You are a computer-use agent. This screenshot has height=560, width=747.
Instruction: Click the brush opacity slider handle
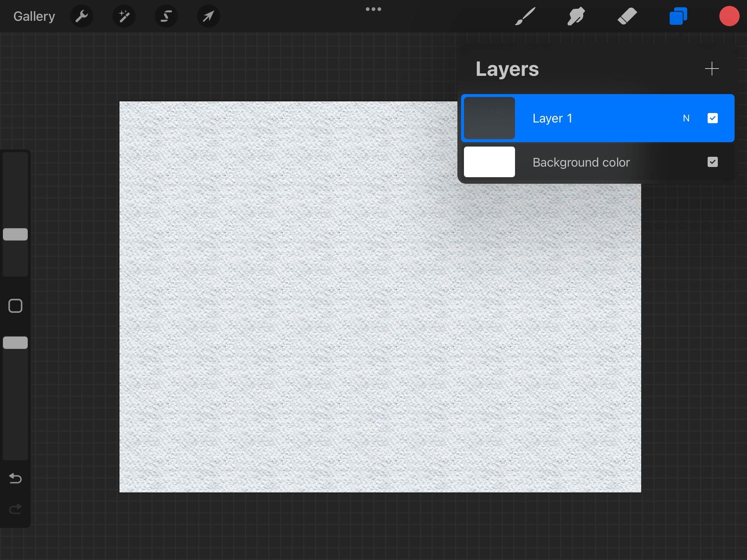point(15,343)
